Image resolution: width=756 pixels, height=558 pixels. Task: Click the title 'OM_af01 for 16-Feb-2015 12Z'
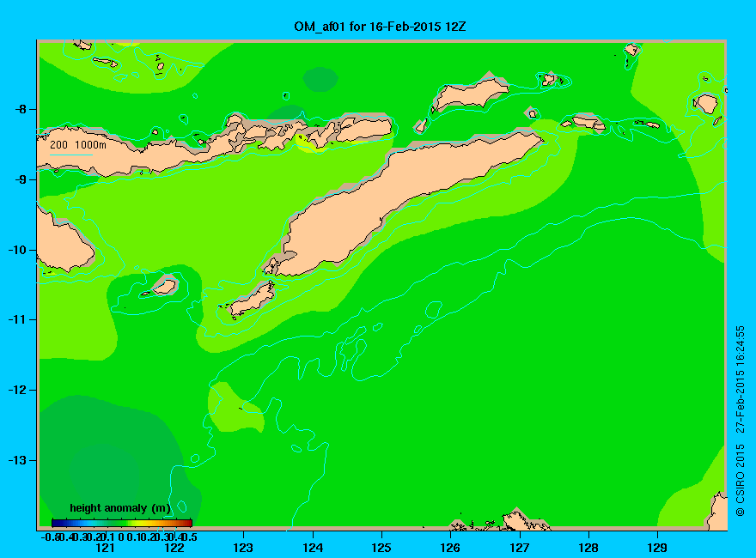(380, 27)
